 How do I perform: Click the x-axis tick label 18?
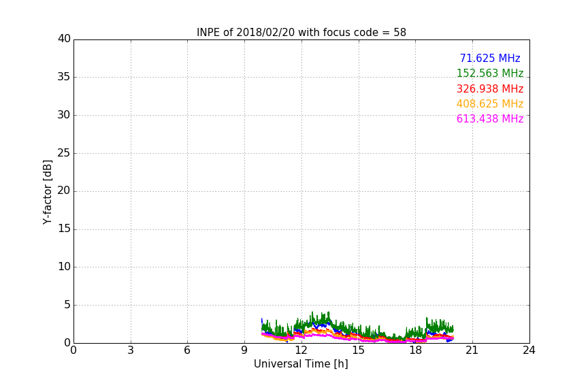coord(415,350)
